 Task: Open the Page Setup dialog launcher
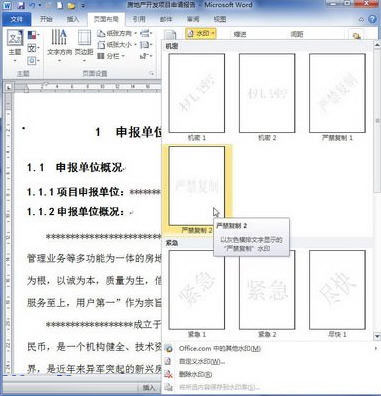(x=152, y=73)
